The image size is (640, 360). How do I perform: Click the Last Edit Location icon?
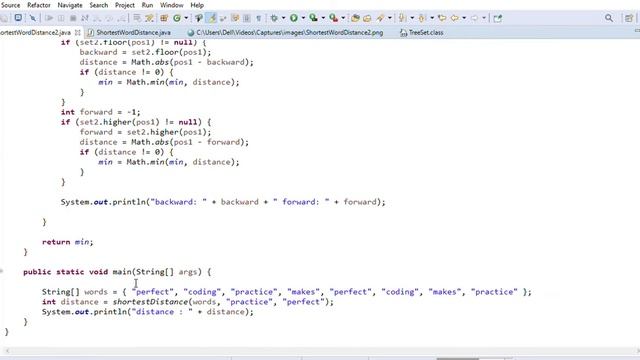[x=442, y=18]
